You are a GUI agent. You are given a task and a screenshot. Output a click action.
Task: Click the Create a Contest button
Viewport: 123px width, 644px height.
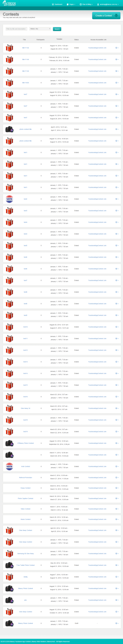[106, 15]
